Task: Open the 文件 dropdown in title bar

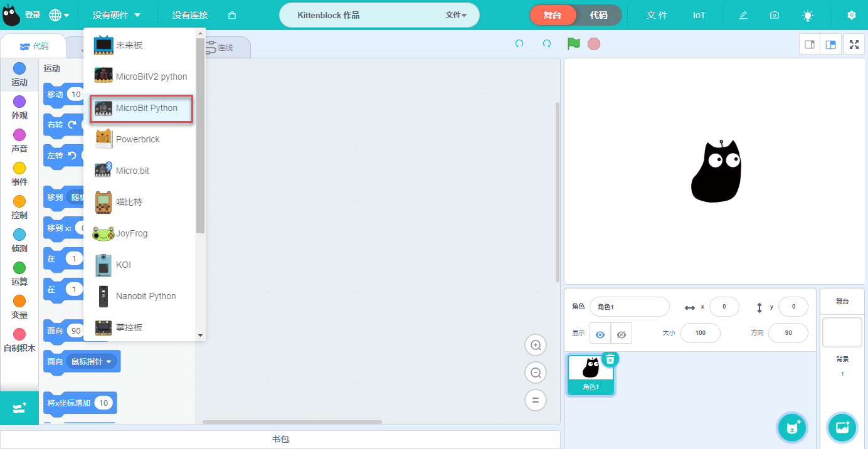Action: (x=456, y=15)
